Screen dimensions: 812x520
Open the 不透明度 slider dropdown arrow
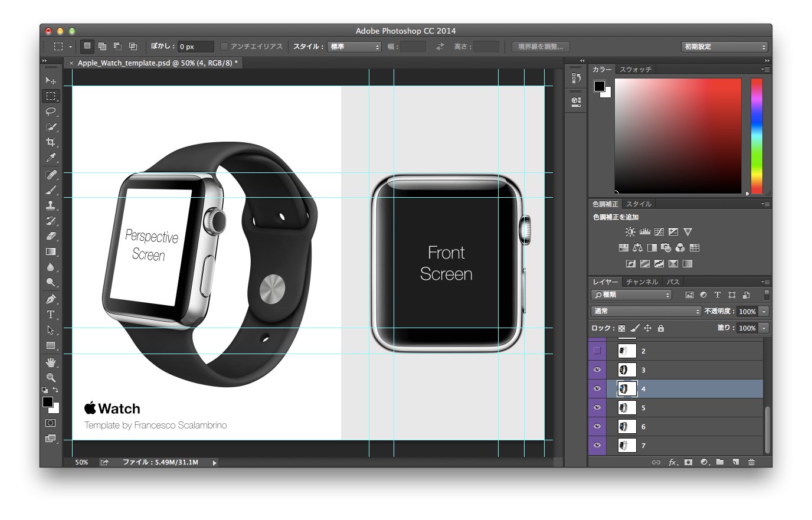pos(764,311)
